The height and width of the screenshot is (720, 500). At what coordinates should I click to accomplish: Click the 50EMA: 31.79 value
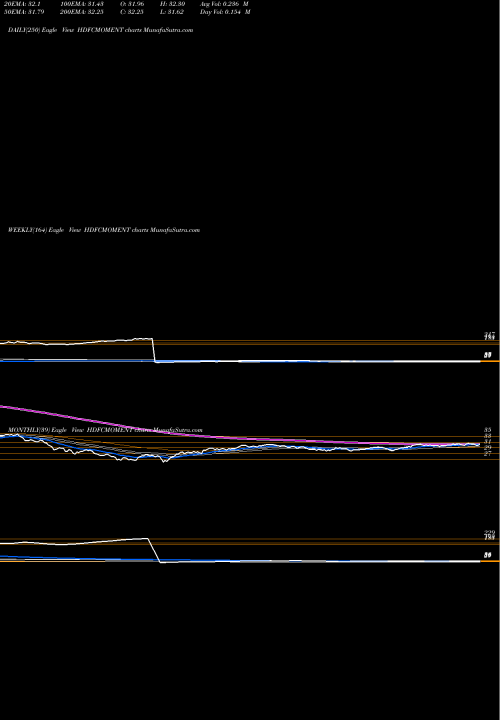pyautogui.click(x=24, y=12)
